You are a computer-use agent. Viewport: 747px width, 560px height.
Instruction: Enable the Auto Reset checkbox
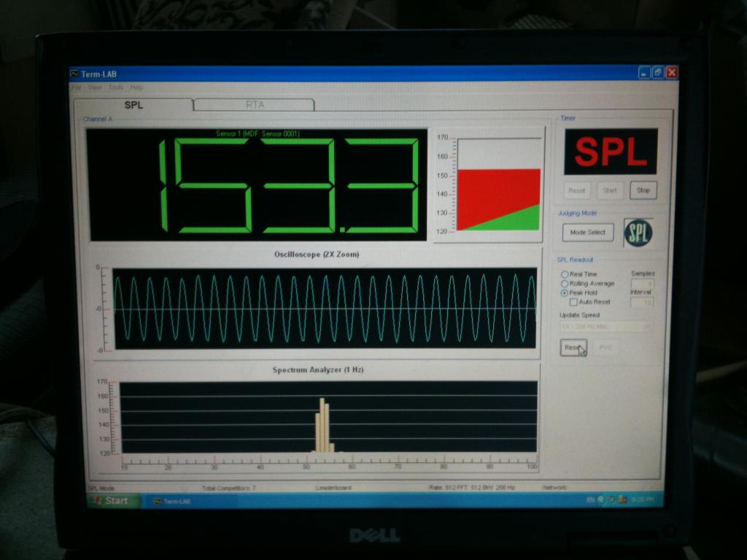coord(573,302)
